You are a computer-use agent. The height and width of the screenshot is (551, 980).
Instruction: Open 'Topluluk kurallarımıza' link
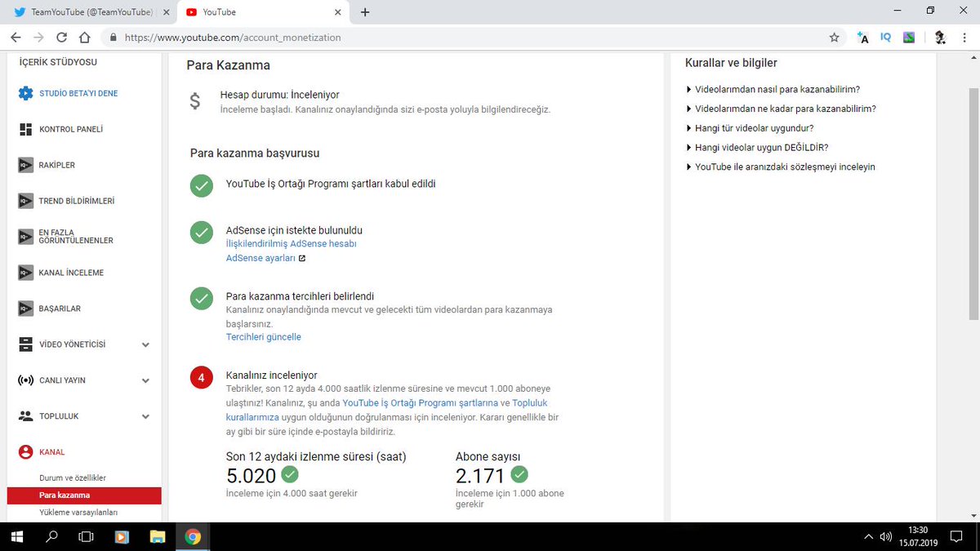[x=386, y=410]
